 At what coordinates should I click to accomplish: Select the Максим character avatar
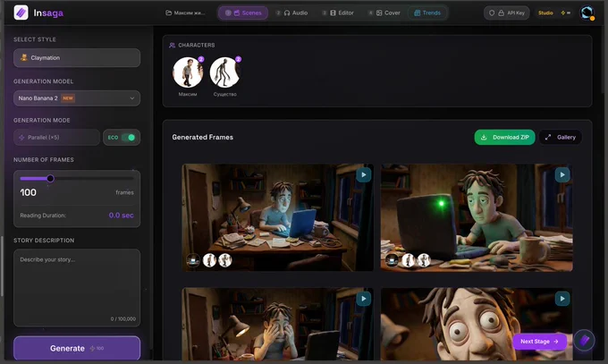(188, 72)
